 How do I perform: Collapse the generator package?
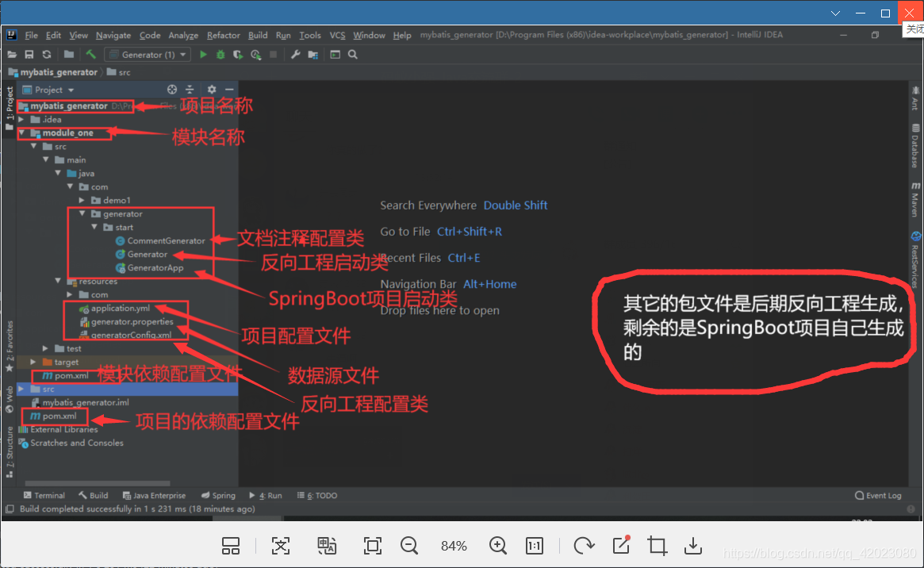coord(82,214)
